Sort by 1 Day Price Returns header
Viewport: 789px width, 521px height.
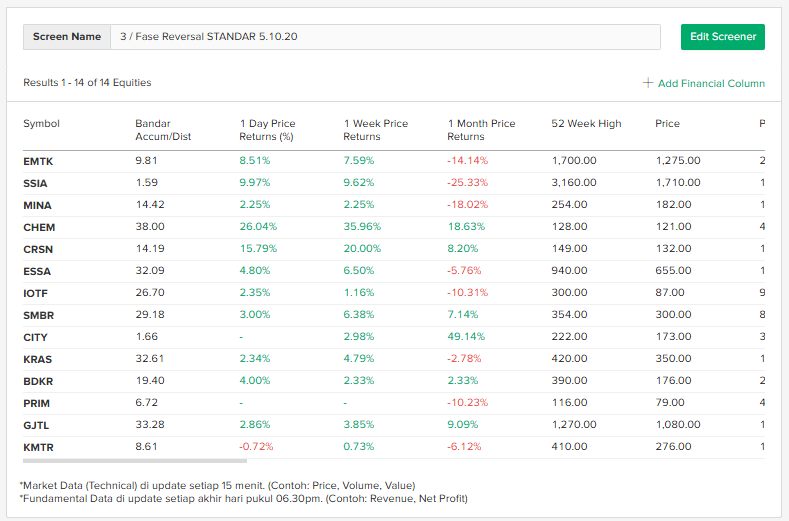pos(267,130)
